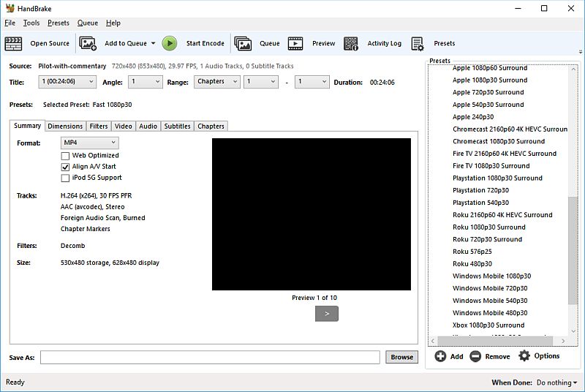The width and height of the screenshot is (585, 392).
Task: Click the Browse button
Action: [x=401, y=357]
